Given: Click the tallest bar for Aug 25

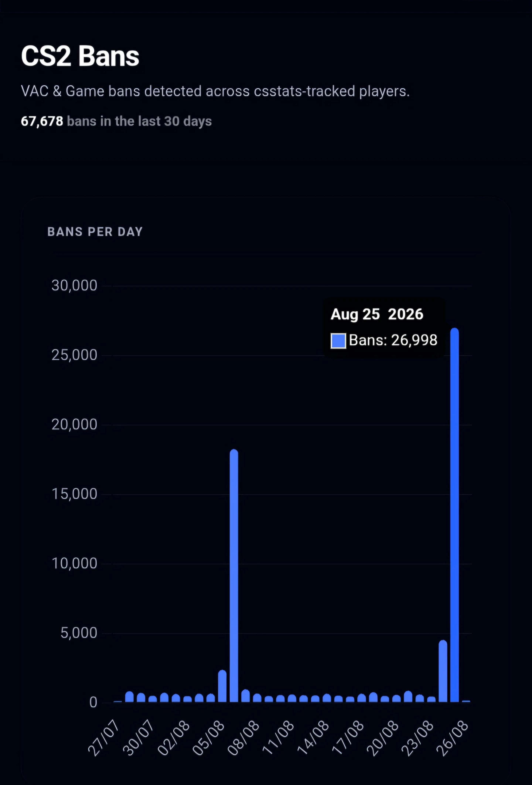Looking at the screenshot, I should coord(454,515).
